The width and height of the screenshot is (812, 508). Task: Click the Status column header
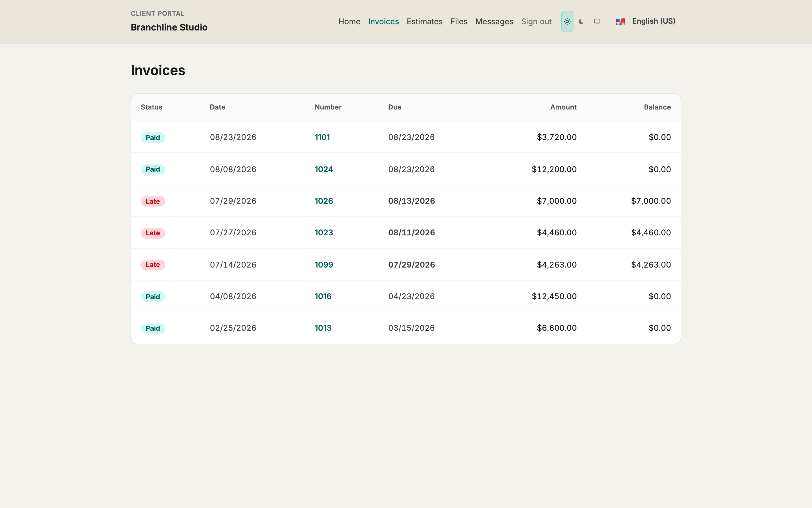point(151,107)
